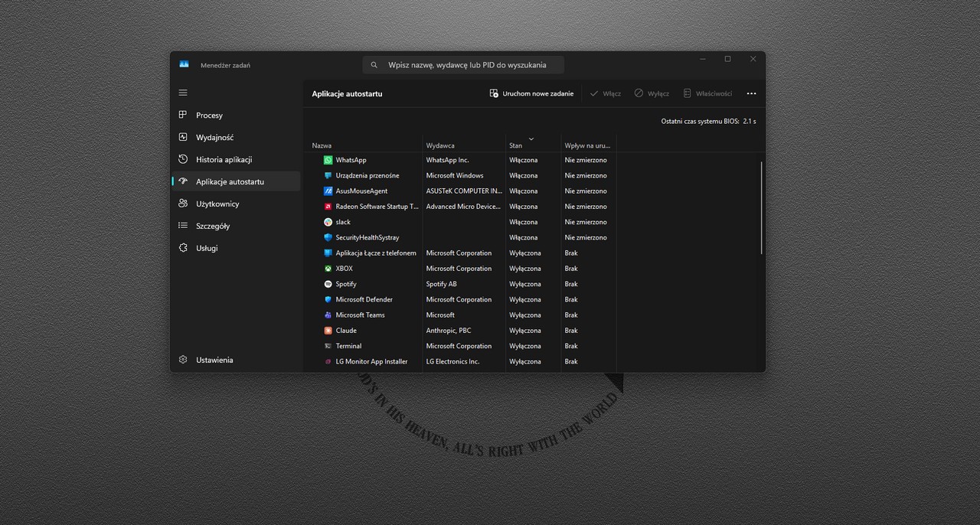Click the Task Manager logo in title bar
This screenshot has width=980, height=525.
[x=184, y=64]
